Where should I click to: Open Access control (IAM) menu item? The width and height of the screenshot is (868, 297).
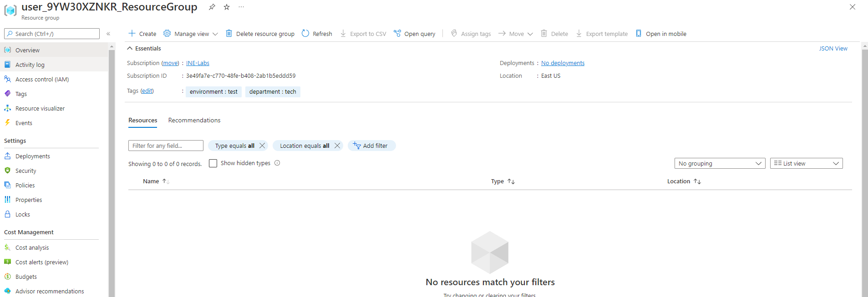pos(42,79)
